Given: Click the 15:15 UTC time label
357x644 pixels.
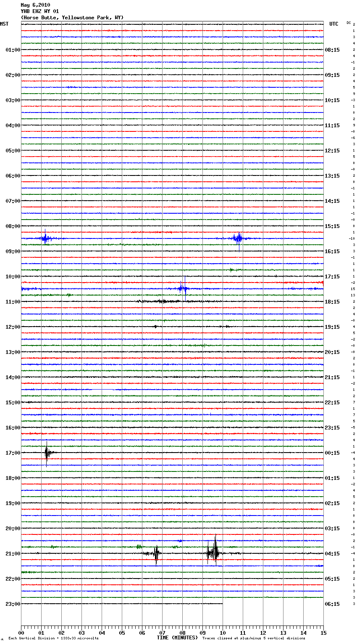Looking at the screenshot, I should [332, 226].
